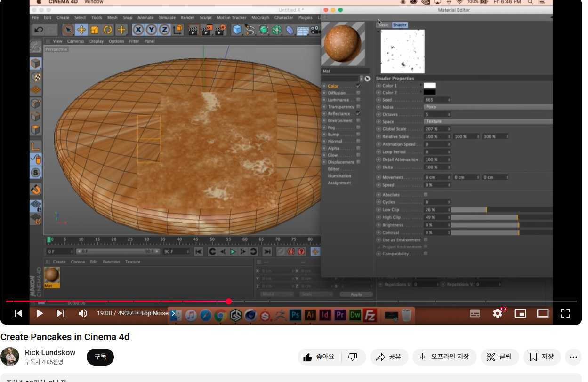This screenshot has height=382, width=588.
Task: Open Edit Render Settings gear clapperboard
Action: 220,30
